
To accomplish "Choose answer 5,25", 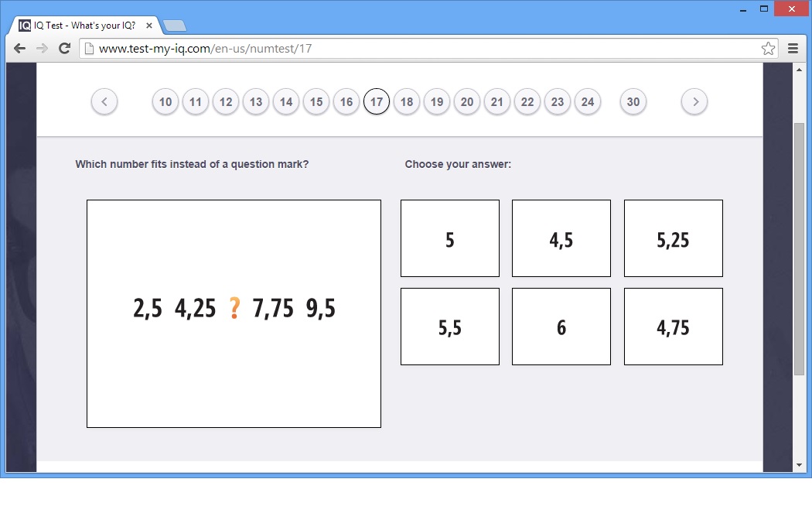I will [x=674, y=238].
